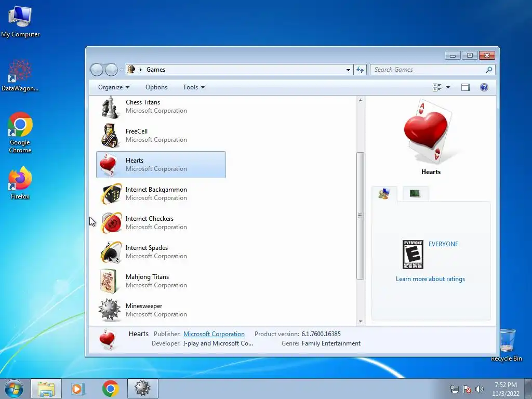Click the games list scrollbar thumb
532x399 pixels.
pos(361,216)
